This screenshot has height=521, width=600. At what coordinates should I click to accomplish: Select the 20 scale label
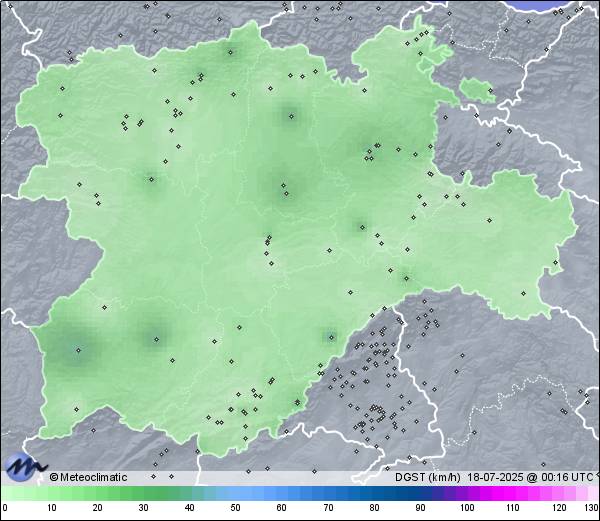(98, 508)
